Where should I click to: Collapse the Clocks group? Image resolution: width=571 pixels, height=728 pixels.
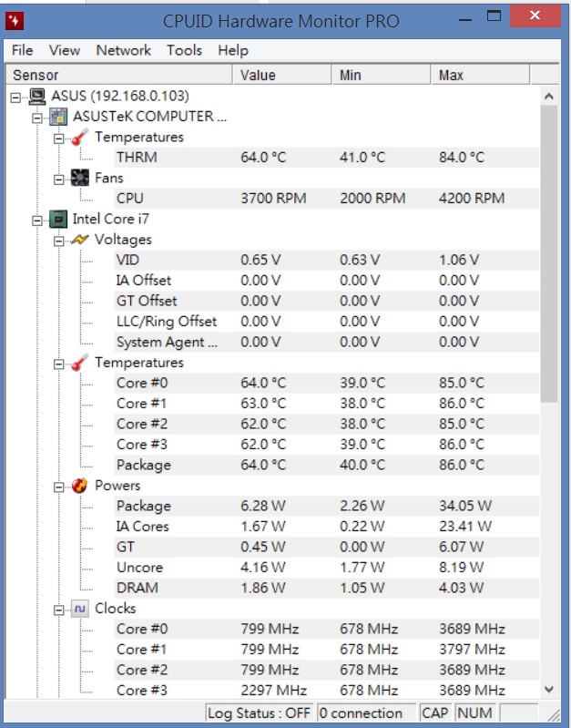pyautogui.click(x=58, y=610)
